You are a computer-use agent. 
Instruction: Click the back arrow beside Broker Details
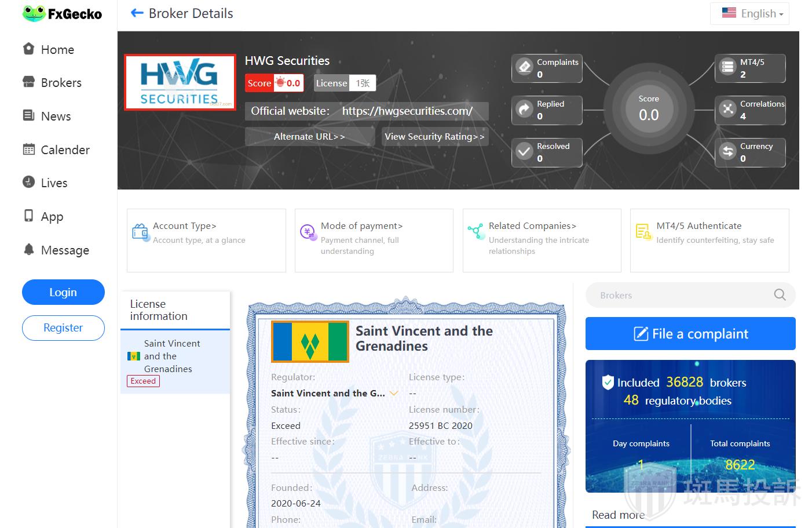coord(137,13)
